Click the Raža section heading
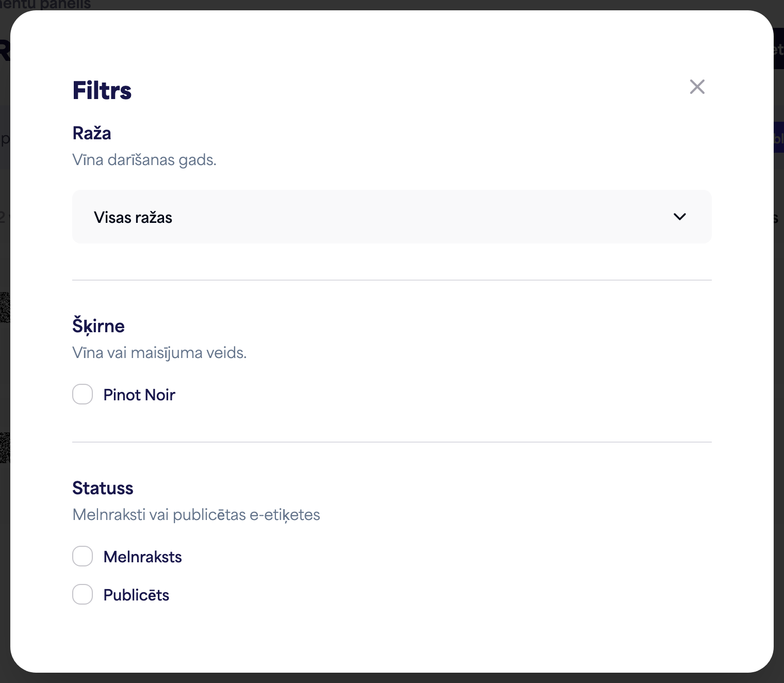This screenshot has width=784, height=683. [92, 133]
